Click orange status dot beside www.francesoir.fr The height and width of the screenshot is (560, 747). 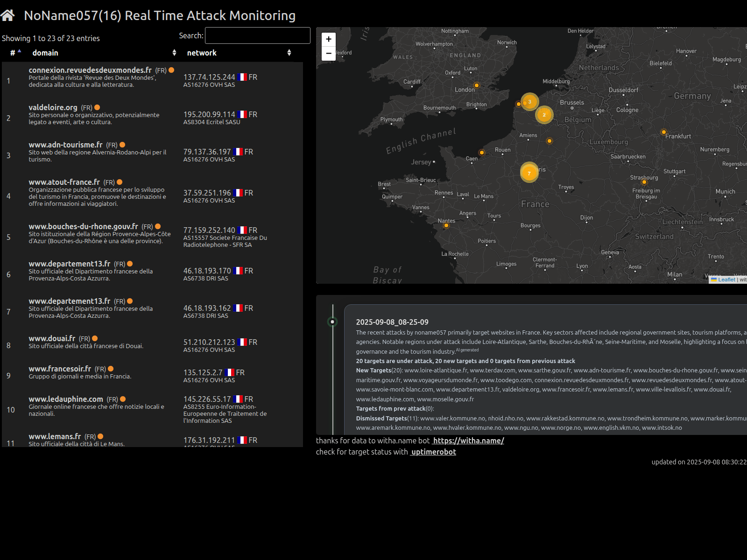[111, 369]
